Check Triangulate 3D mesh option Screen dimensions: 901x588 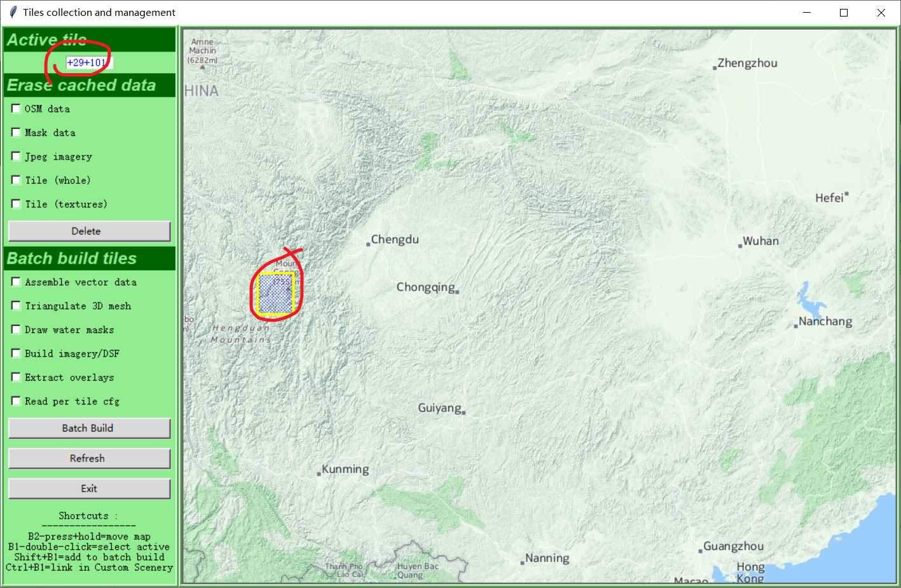(x=16, y=306)
